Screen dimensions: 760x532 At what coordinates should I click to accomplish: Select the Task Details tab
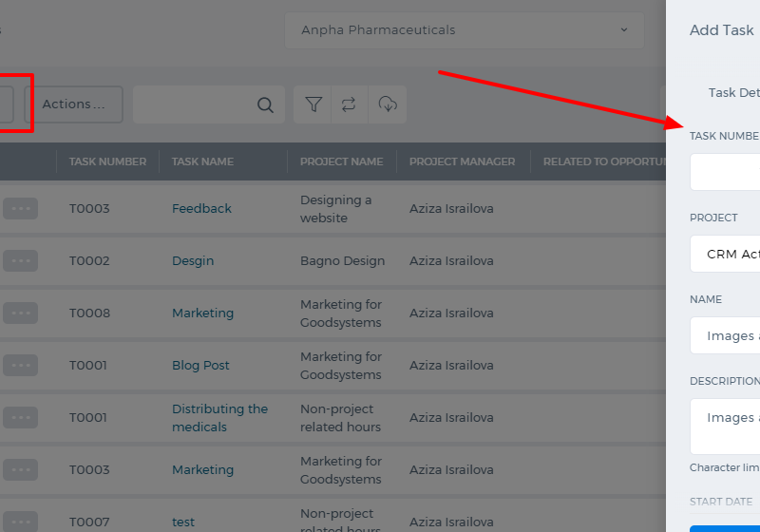tap(733, 92)
